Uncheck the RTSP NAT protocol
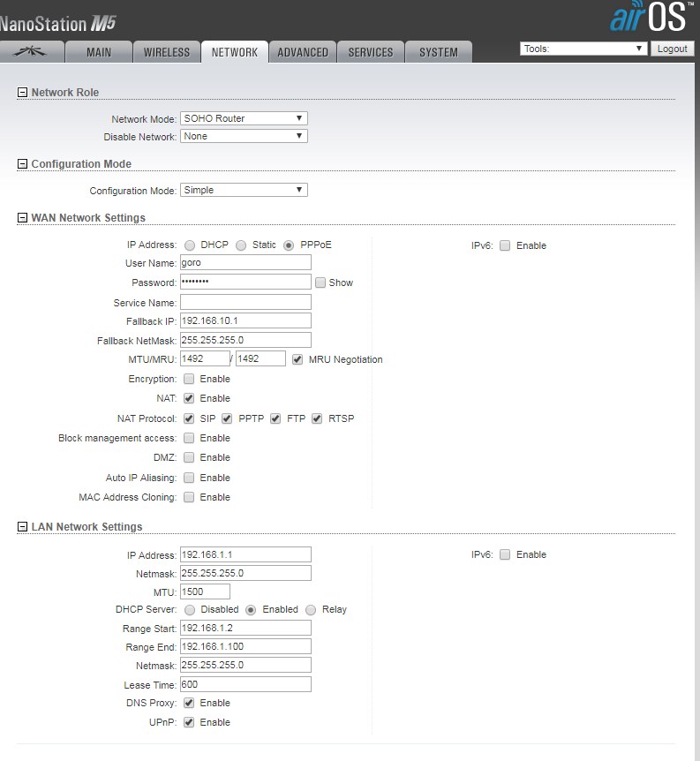 [317, 418]
